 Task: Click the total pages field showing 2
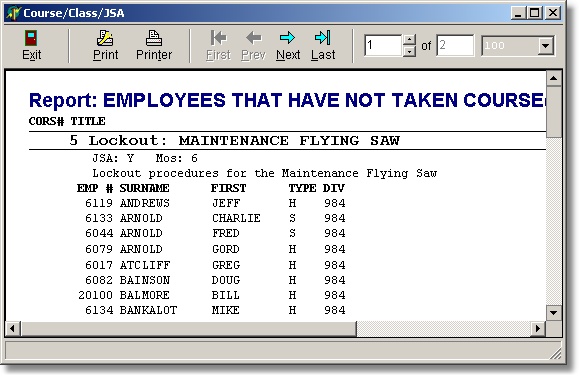tap(455, 45)
